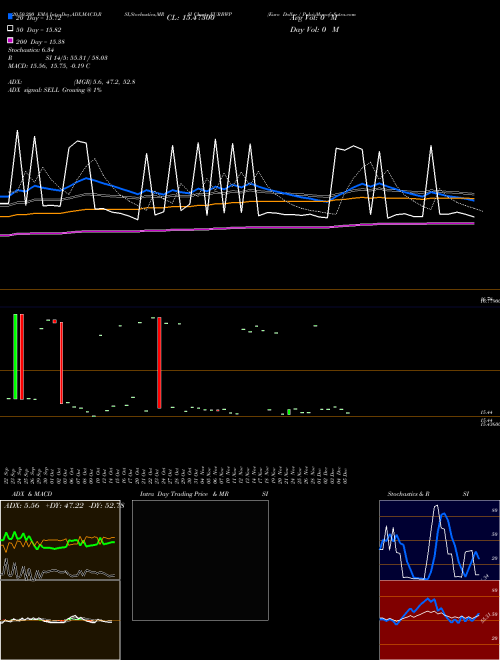Image resolution: width=500 pixels, height=660 pixels.
Task: Click the magenta 200 Day legend swatch
Action: coord(10,40)
